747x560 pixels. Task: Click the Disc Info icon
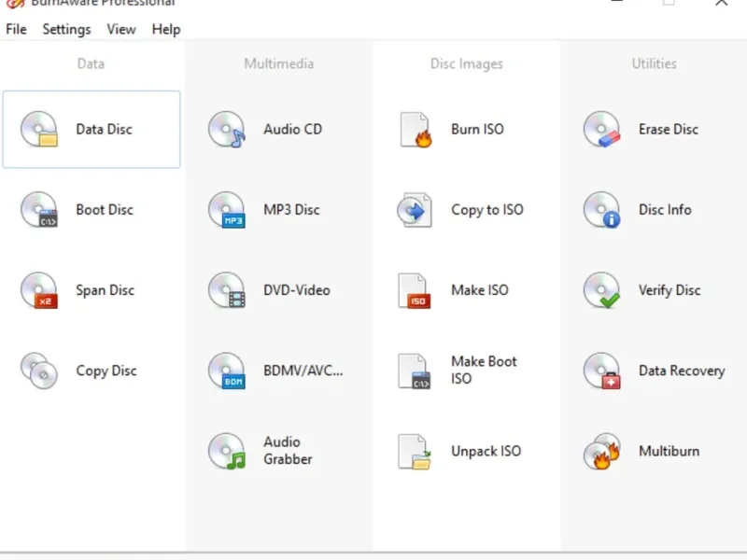tap(602, 210)
